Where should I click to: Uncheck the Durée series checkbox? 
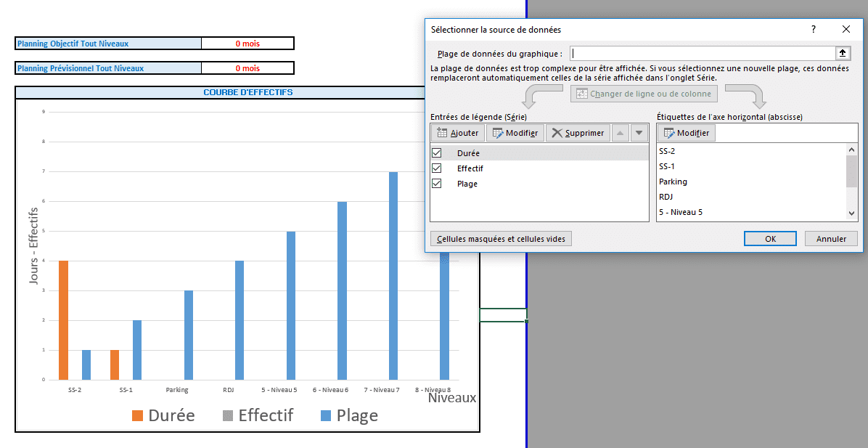[437, 153]
